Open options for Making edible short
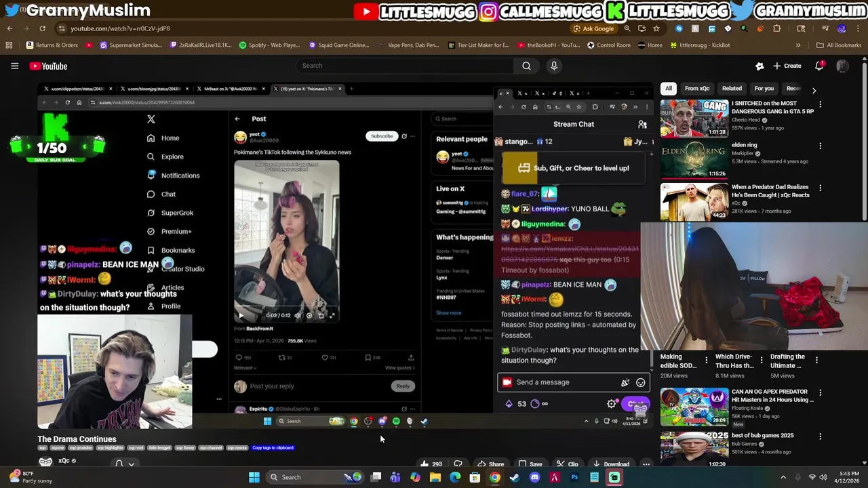Viewport: 868px width, 488px height. tap(706, 360)
